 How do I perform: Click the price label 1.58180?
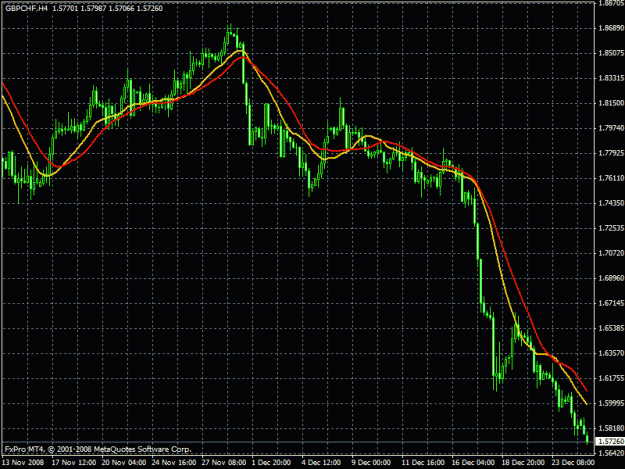pos(611,428)
